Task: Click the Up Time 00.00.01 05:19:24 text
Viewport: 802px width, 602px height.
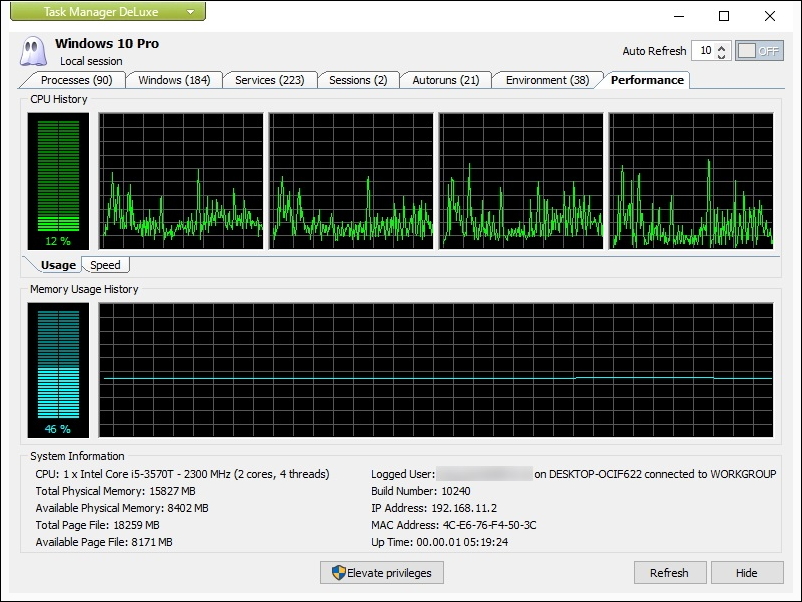Action: pos(439,542)
